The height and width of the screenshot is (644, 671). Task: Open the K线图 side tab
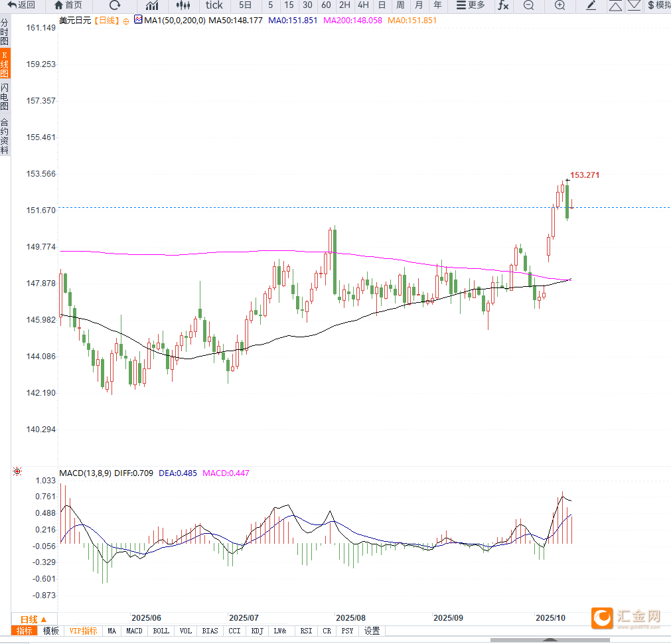[x=5, y=64]
